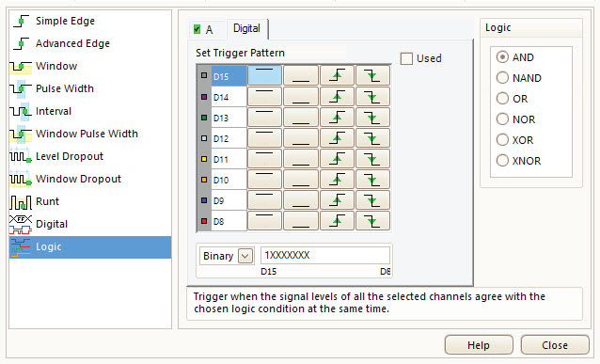Set D10 to rising edge
600x364 pixels.
337,179
